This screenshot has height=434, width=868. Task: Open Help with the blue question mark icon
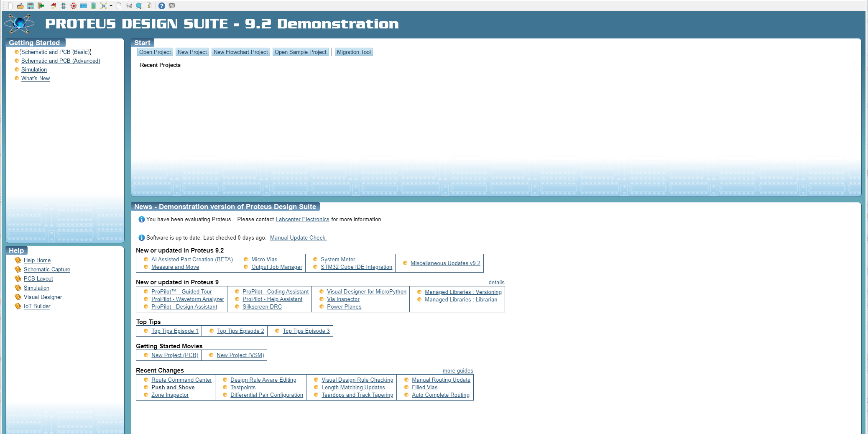pos(161,6)
